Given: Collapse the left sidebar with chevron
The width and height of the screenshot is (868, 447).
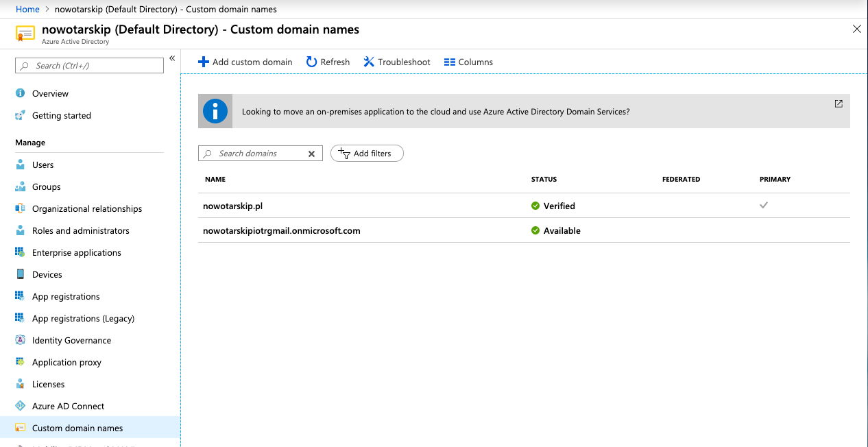Looking at the screenshot, I should click(x=172, y=58).
